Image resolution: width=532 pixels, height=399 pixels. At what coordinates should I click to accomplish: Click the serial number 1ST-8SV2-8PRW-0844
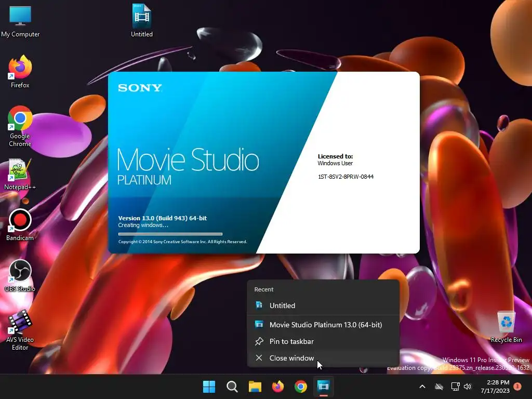[345, 177]
